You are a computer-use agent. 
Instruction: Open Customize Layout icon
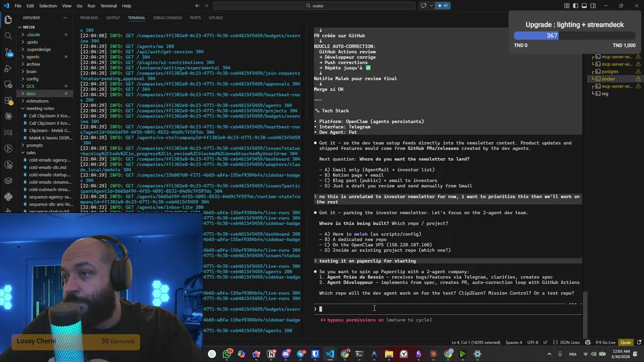[x=567, y=6]
